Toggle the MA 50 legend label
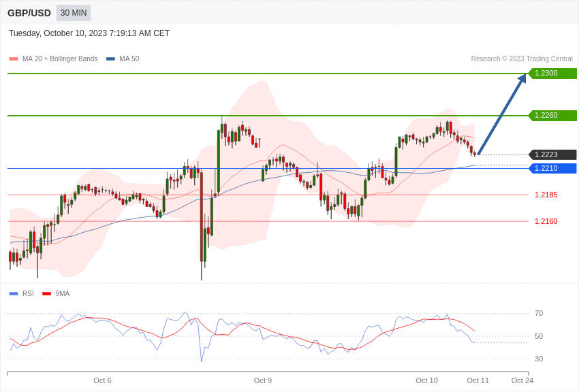Screen dimensions: 579x392 click(x=129, y=59)
